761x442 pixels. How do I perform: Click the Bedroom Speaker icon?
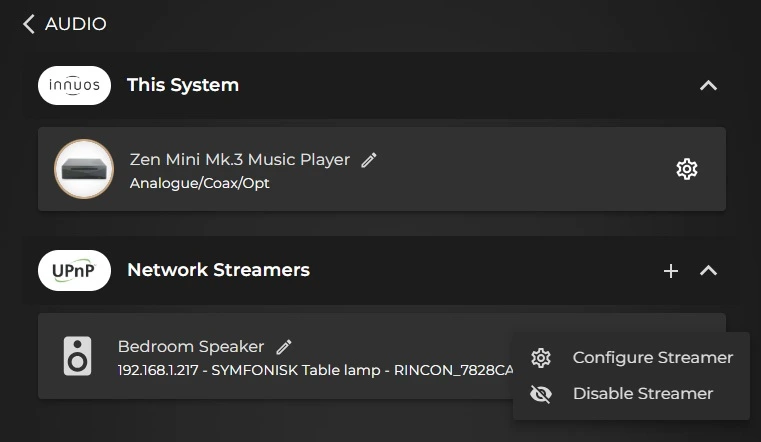pyautogui.click(x=77, y=356)
